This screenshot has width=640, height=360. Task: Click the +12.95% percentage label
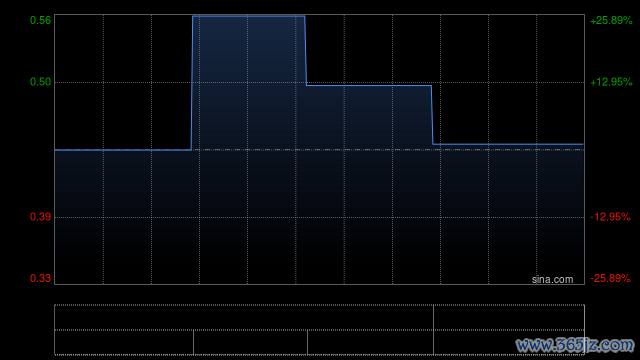pos(611,82)
